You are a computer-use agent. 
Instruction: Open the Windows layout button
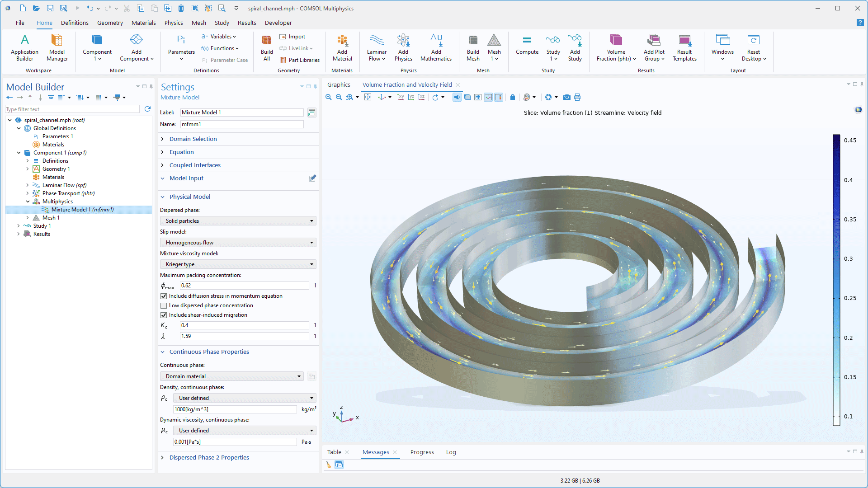tap(722, 47)
